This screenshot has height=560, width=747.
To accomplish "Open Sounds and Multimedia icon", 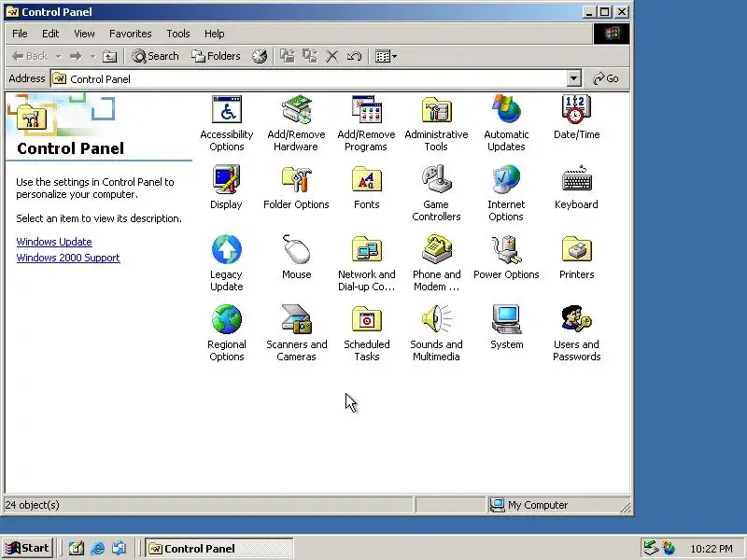I will click(436, 333).
